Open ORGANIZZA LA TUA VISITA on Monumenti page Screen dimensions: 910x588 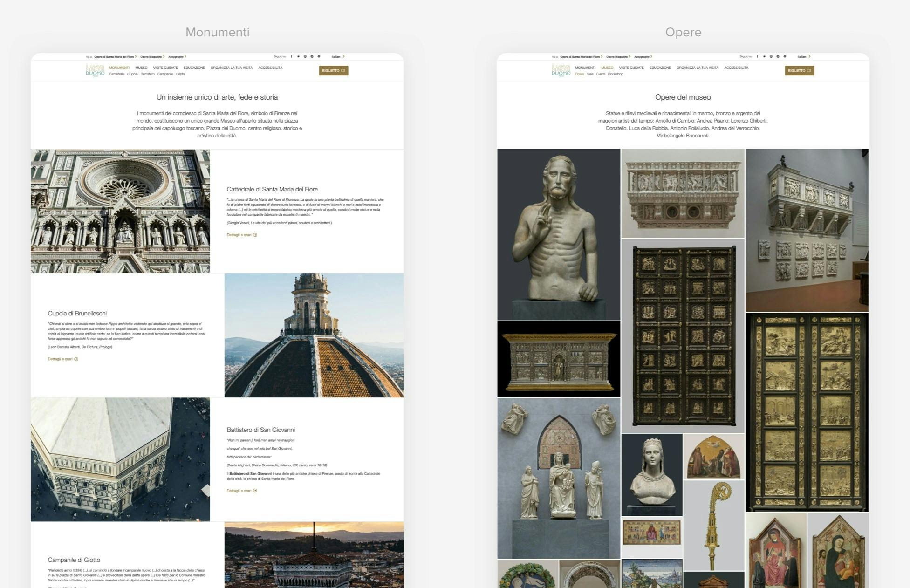(232, 68)
